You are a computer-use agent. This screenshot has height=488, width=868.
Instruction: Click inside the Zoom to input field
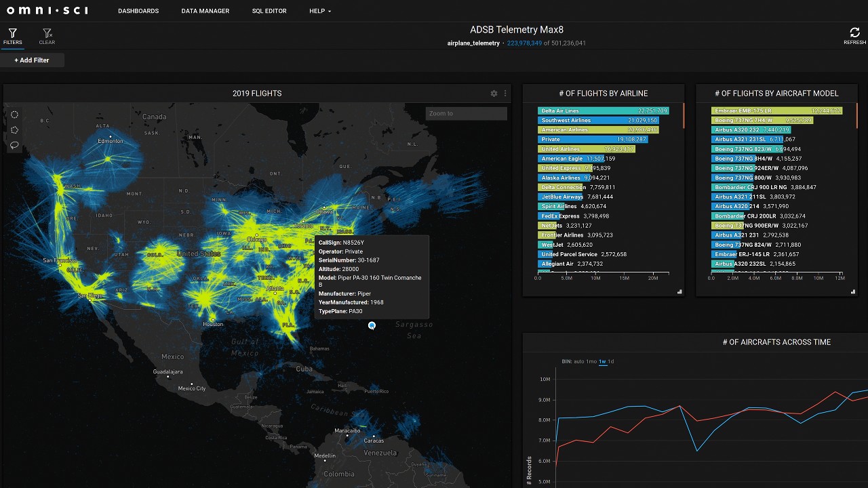pos(466,113)
